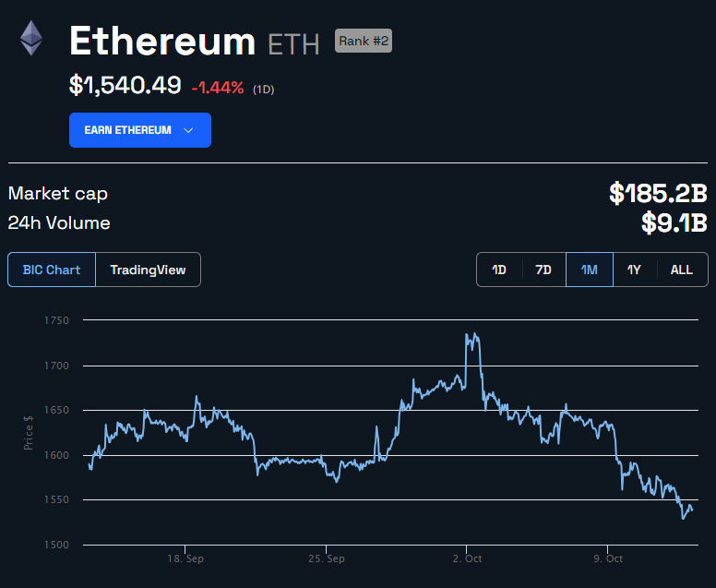Switch to the TradingView tab
This screenshot has height=588, width=716.
tap(148, 270)
